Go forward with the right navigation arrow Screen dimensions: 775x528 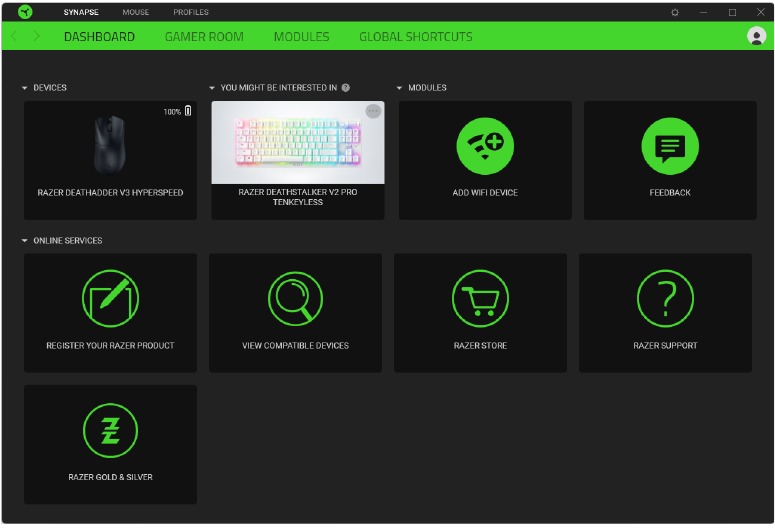tap(37, 36)
